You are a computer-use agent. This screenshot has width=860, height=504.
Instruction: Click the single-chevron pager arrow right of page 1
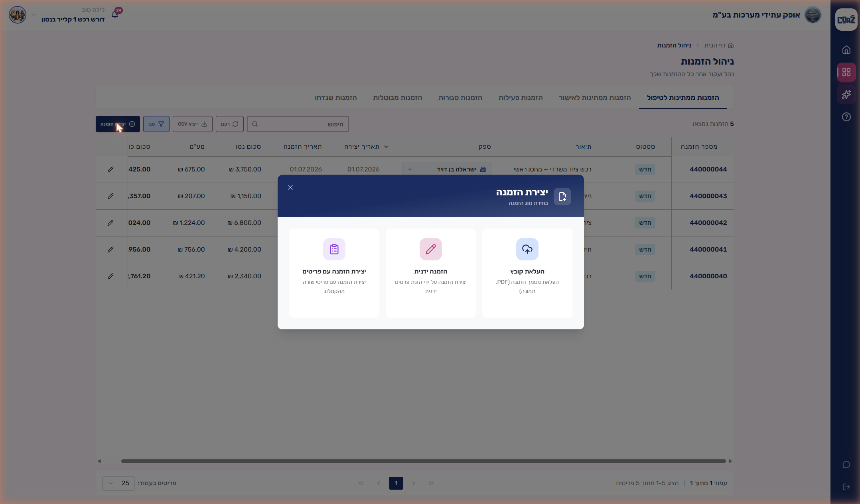pos(414,483)
